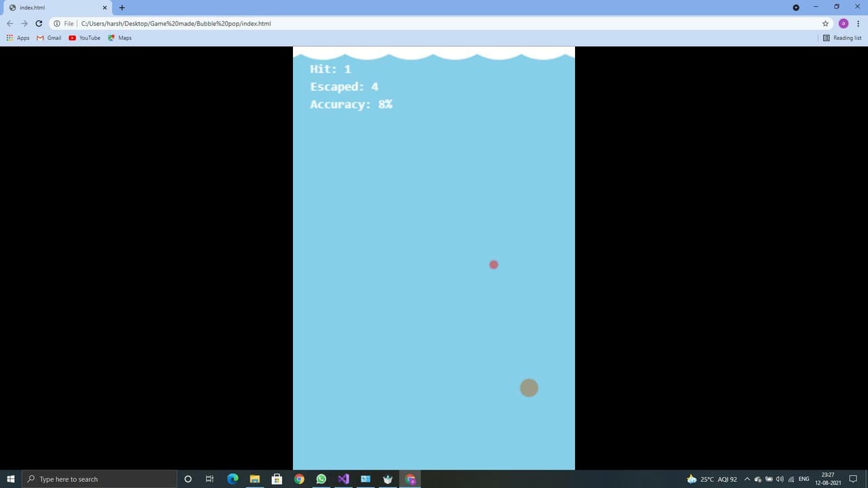Image resolution: width=868 pixels, height=488 pixels.
Task: Open weather widget showing 25°C AQI 92
Action: click(x=711, y=479)
